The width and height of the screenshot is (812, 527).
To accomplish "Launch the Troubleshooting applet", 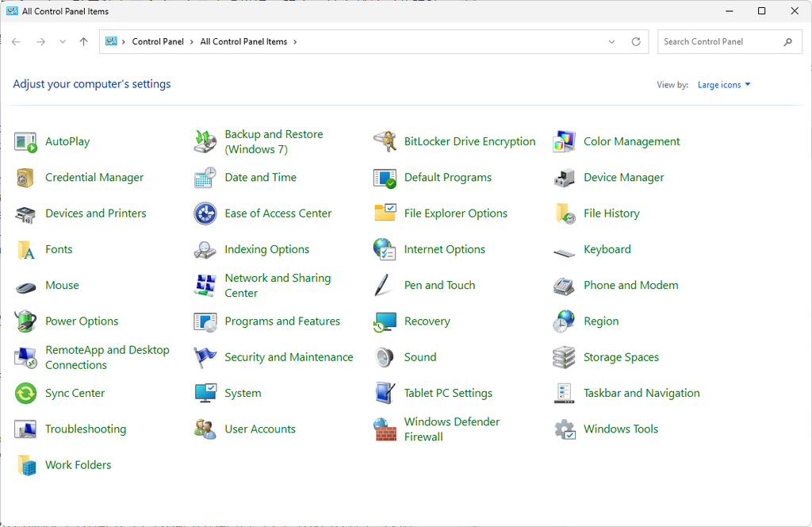I will 86,429.
